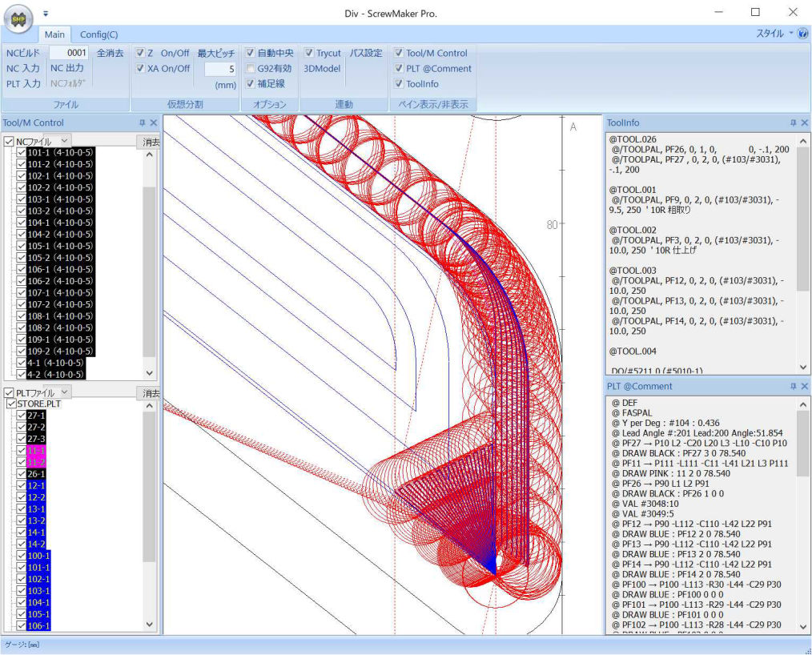812x655 pixels.
Task: Pin the PLT @Comment panel
Action: (x=793, y=387)
